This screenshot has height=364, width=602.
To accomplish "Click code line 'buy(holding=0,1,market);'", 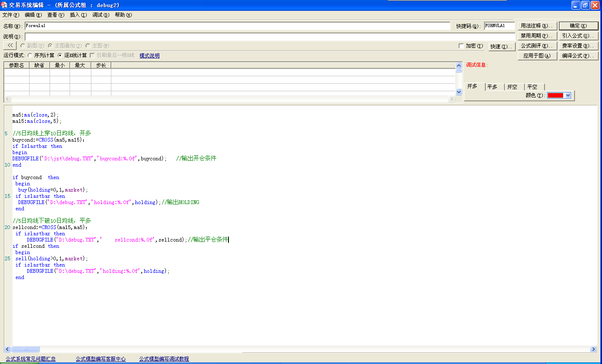I will (x=53, y=190).
